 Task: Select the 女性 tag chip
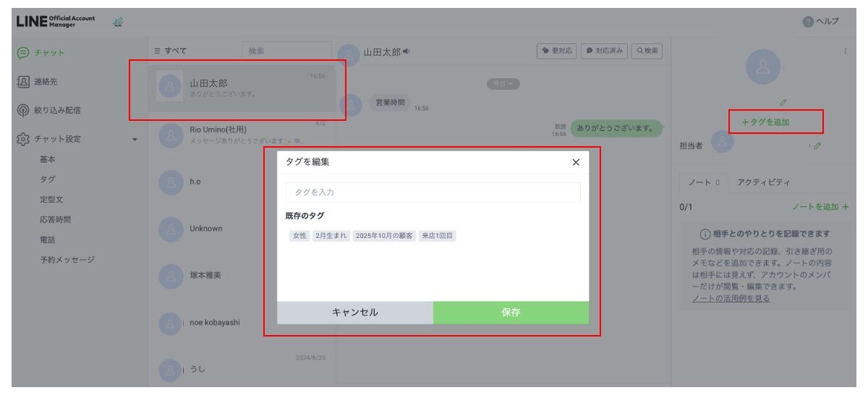tap(299, 236)
